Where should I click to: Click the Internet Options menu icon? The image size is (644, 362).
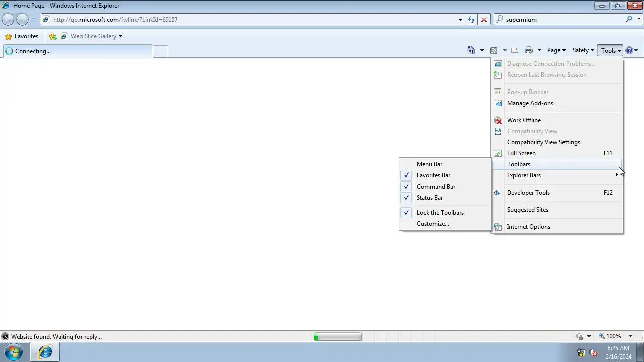498,227
